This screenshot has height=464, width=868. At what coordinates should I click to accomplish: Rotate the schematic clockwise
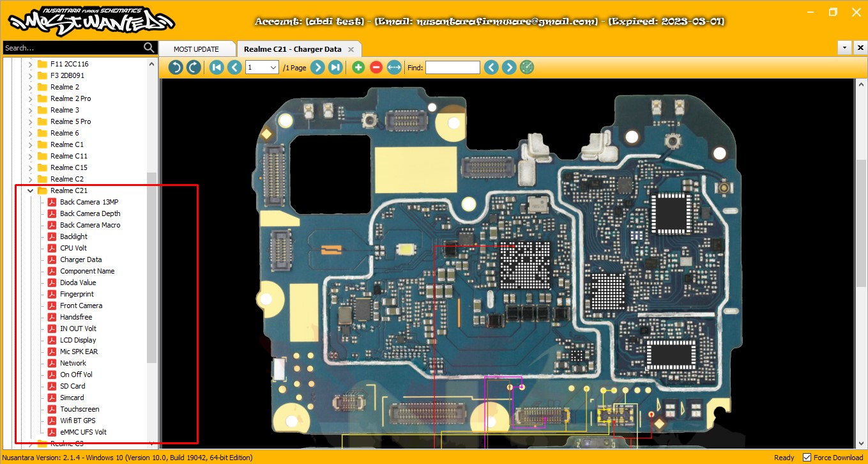tap(194, 67)
